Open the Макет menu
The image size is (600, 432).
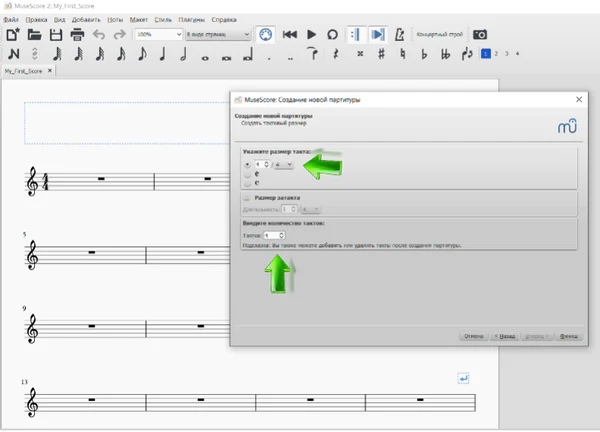point(139,20)
